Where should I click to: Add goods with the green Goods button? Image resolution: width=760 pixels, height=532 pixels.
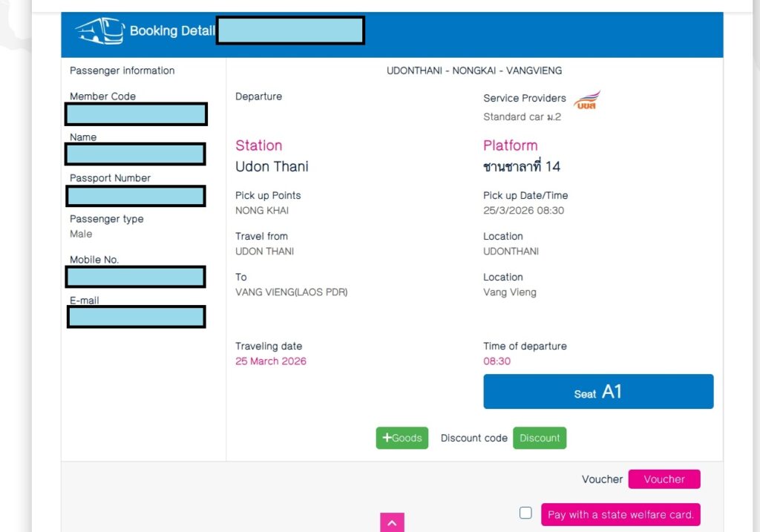[x=402, y=438]
